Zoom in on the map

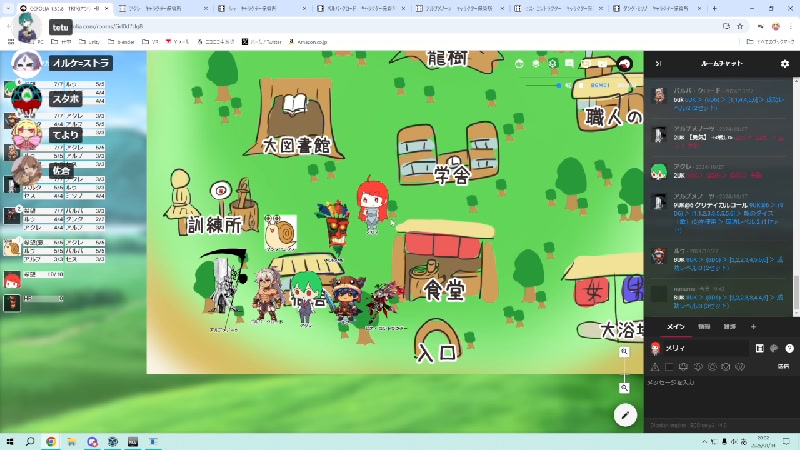623,352
